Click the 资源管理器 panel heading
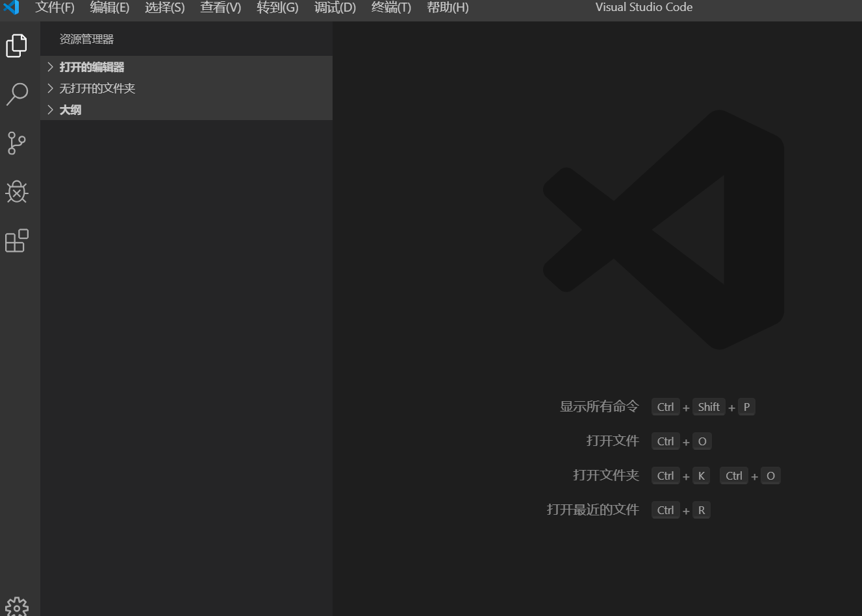862x616 pixels. (86, 39)
